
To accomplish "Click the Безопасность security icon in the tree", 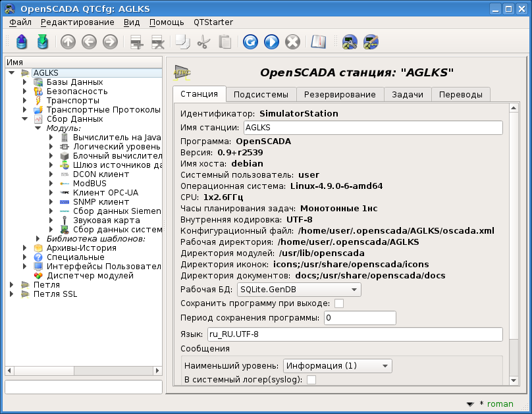I will [38, 91].
